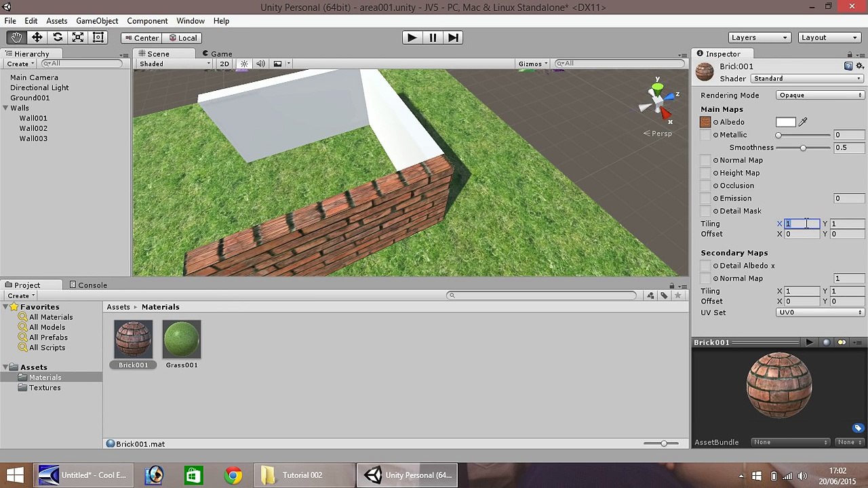This screenshot has width=868, height=488.
Task: Click the blue asset label tag icon
Action: click(858, 428)
